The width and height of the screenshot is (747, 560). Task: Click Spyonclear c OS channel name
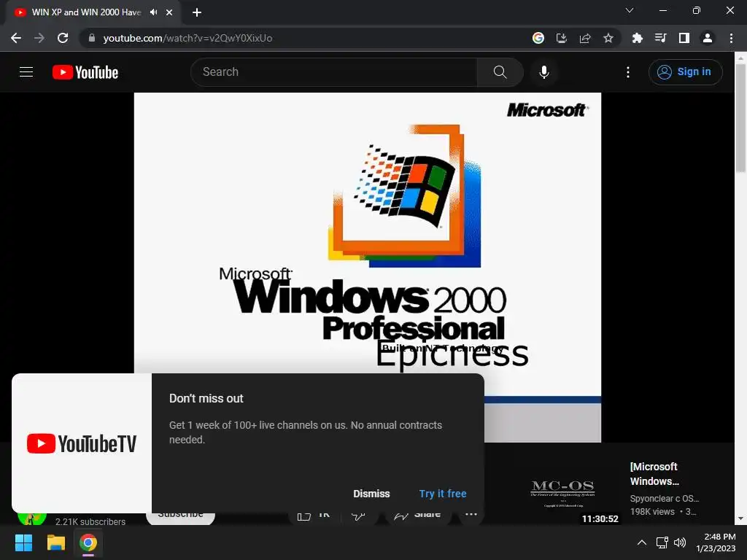click(x=664, y=499)
